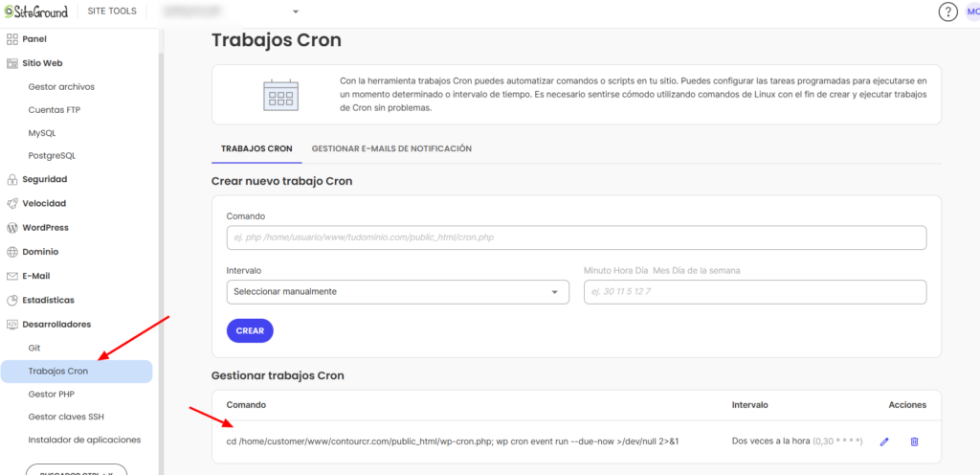Viewport: 980px width, 475px height.
Task: Open the Velocidad section in the sidebar
Action: (43, 203)
